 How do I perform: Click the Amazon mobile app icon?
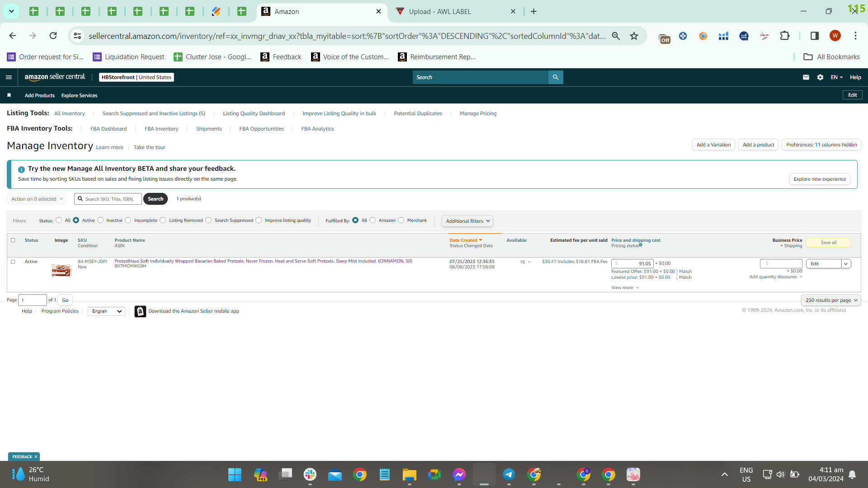[140, 311]
